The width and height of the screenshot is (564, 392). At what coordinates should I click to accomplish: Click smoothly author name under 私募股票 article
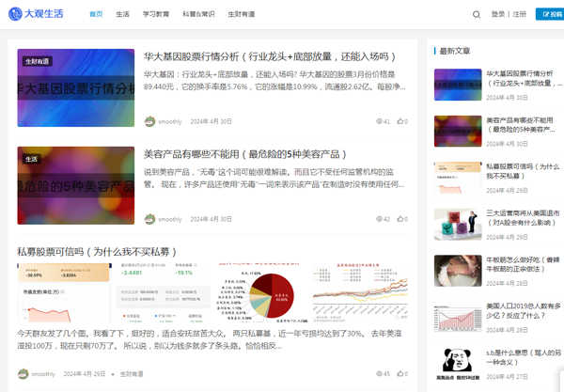point(43,374)
